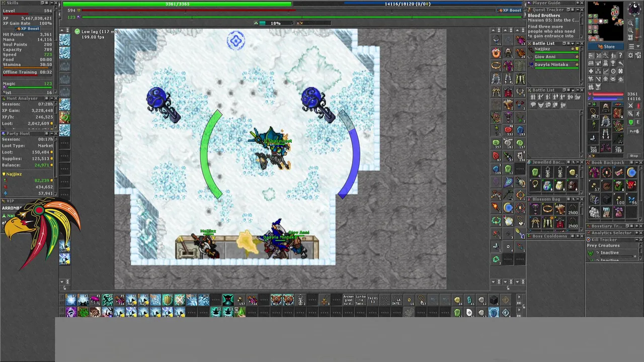
Task: Click the Quest Tracker scrollbar
Action: pos(582,26)
